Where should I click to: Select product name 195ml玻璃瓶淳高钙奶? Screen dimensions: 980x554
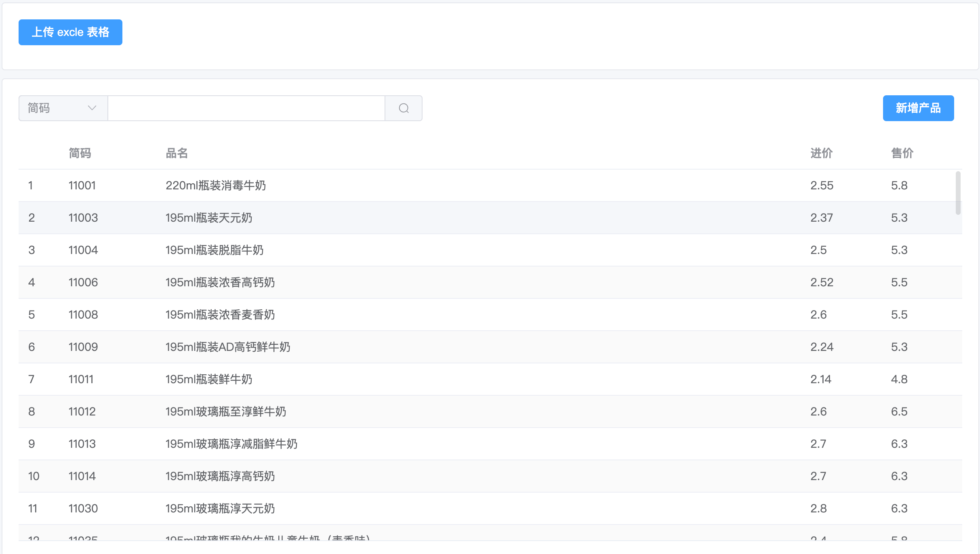220,476
